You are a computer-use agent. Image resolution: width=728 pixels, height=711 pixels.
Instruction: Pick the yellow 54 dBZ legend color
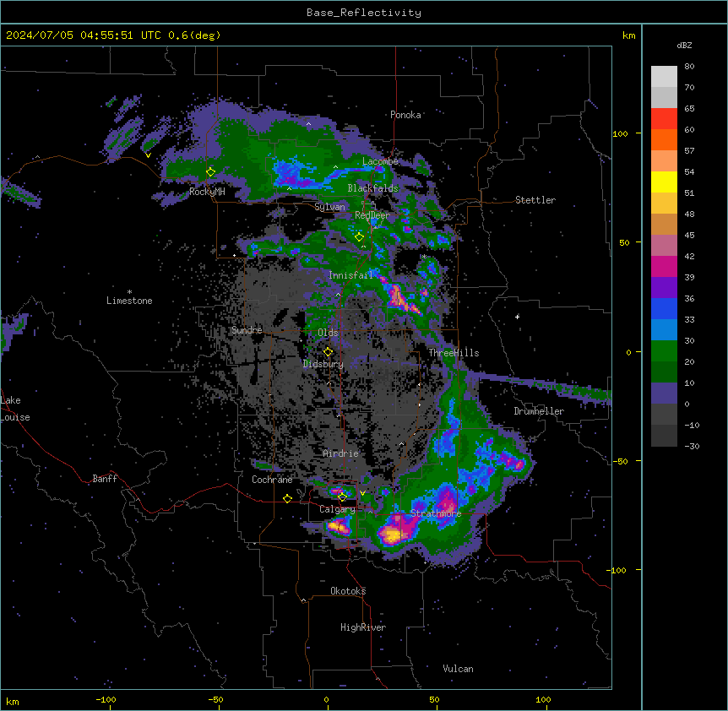coord(664,182)
